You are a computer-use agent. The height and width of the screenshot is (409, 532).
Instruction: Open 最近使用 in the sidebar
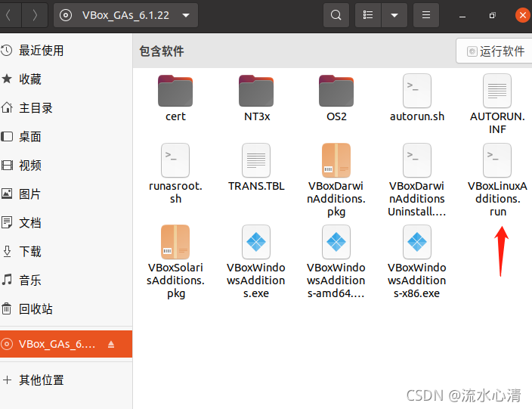point(66,51)
